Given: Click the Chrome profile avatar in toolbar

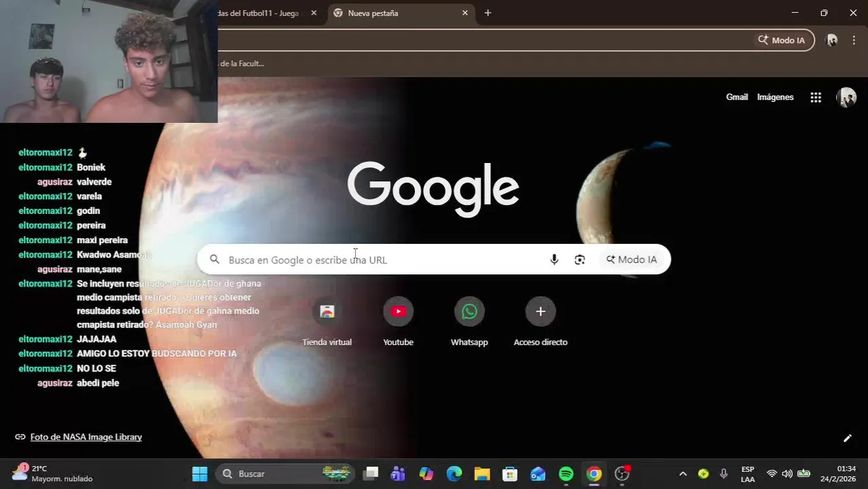Looking at the screenshot, I should [x=831, y=40].
